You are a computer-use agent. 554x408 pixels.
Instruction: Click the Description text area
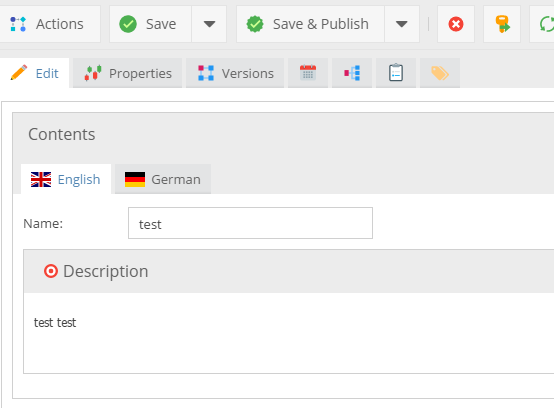click(x=289, y=333)
